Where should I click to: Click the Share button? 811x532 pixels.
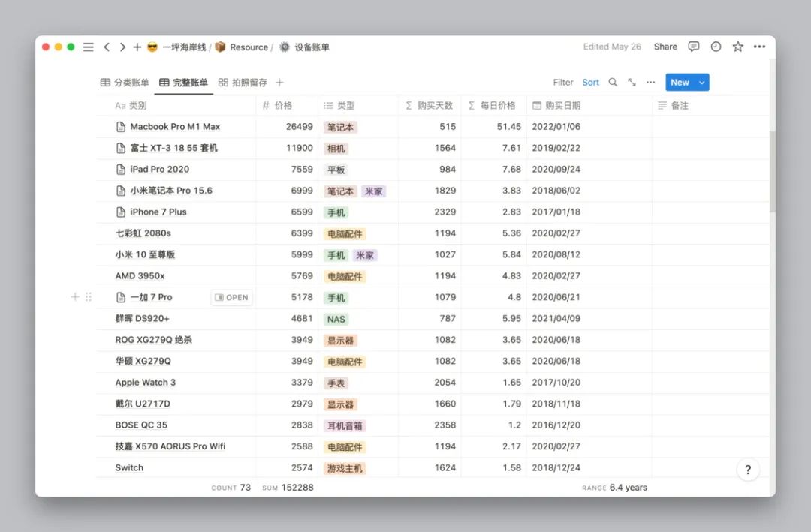click(x=665, y=47)
